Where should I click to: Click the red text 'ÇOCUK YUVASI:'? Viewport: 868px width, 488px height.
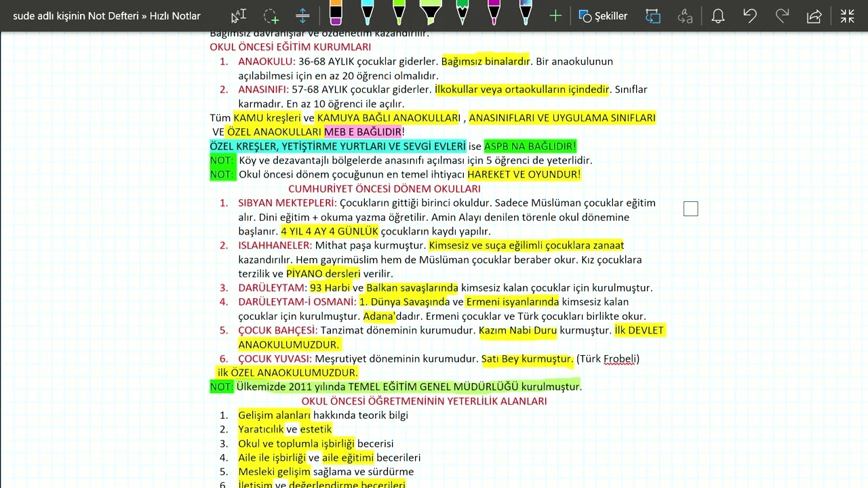[275, 359]
